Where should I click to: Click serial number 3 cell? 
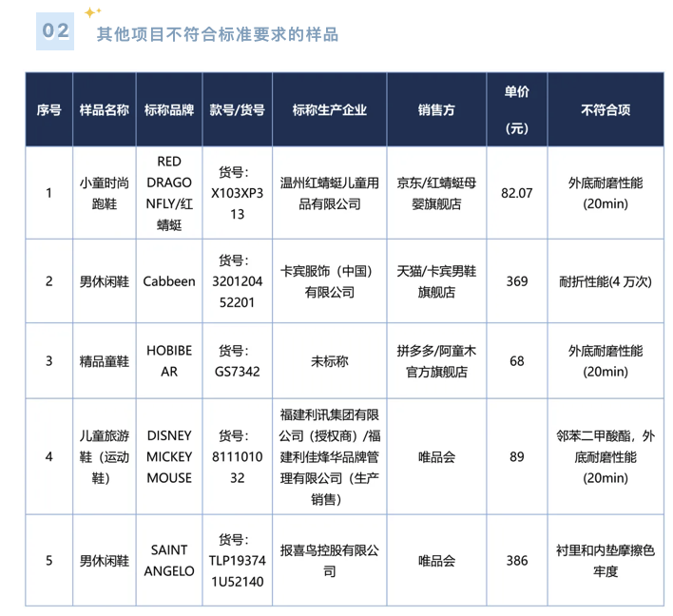pyautogui.click(x=48, y=361)
